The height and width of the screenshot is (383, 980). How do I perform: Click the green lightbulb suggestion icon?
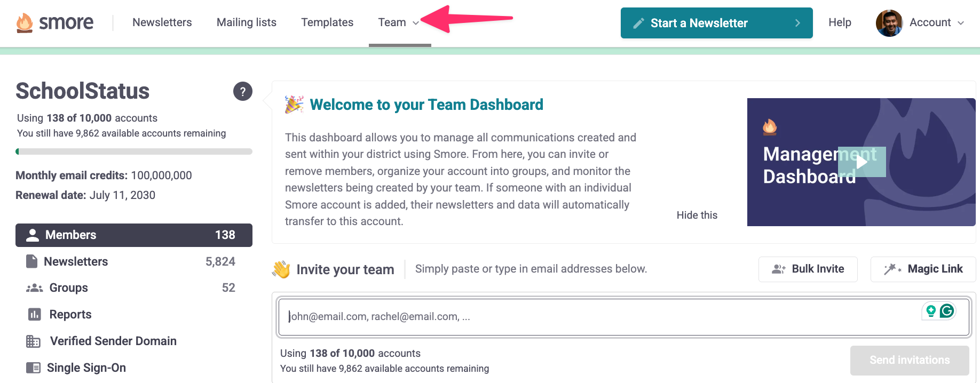point(931,310)
